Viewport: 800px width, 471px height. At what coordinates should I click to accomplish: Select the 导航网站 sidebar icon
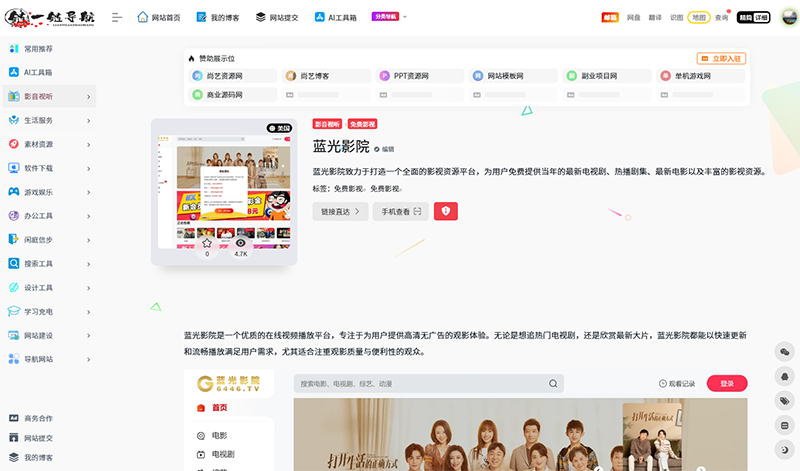point(14,359)
